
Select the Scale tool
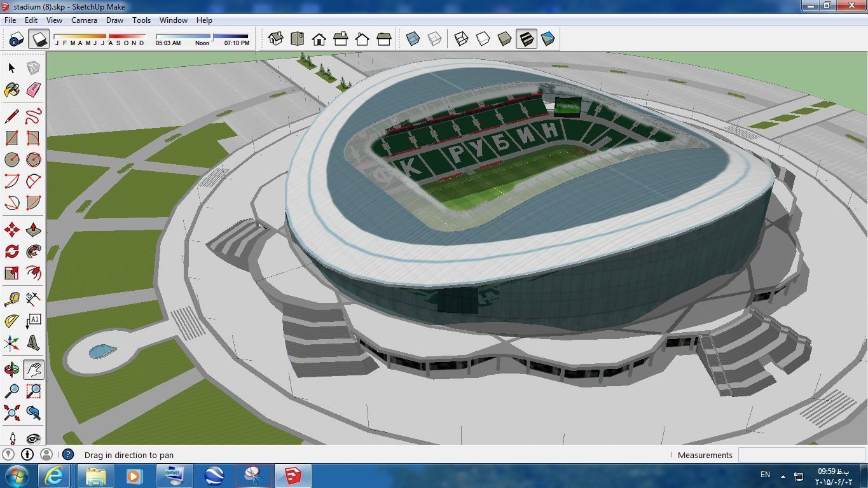click(x=11, y=273)
